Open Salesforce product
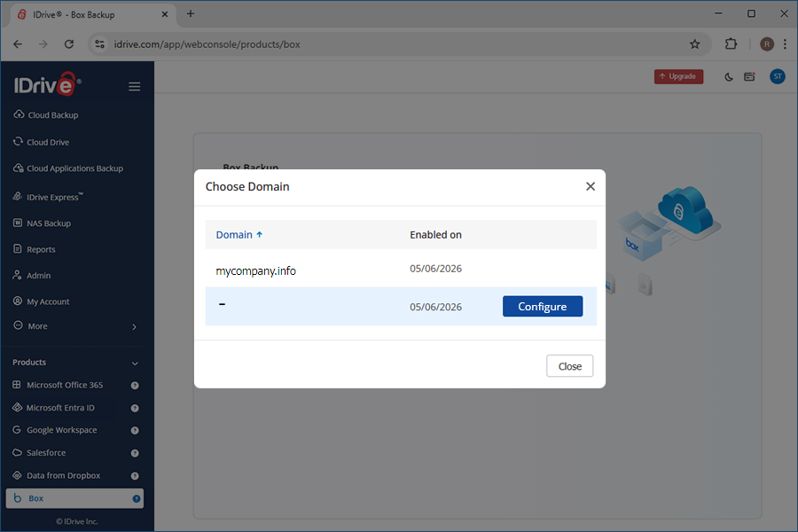 [40, 452]
